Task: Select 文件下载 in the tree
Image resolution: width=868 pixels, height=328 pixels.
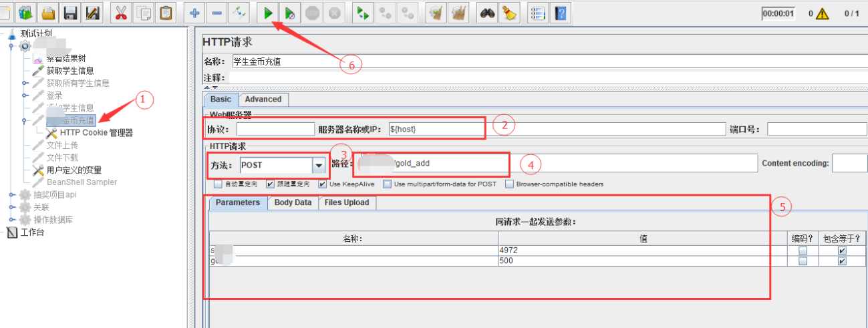Action: (62, 158)
